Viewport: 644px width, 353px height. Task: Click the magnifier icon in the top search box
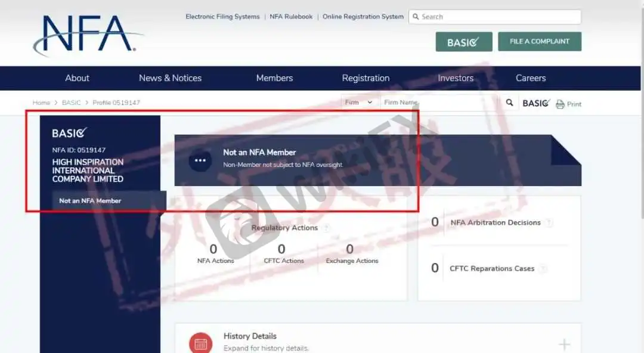(416, 17)
